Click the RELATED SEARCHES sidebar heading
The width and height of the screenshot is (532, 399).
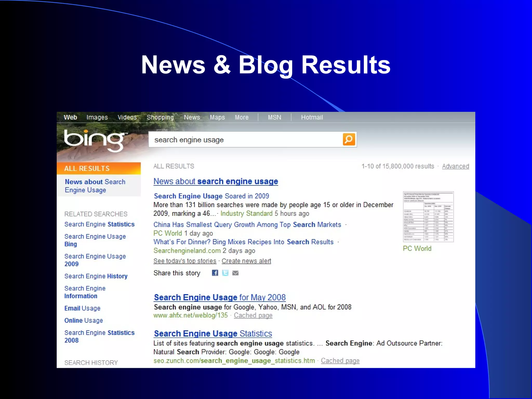point(96,214)
